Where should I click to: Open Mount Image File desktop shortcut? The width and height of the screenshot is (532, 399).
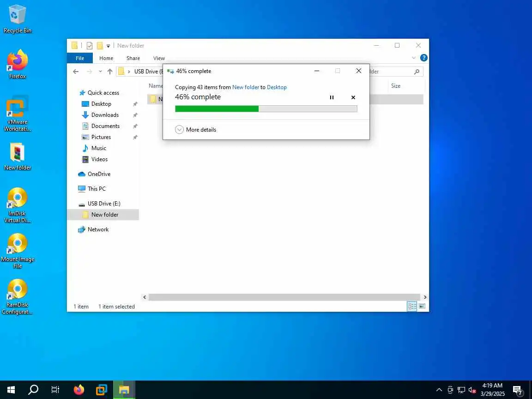pyautogui.click(x=17, y=251)
